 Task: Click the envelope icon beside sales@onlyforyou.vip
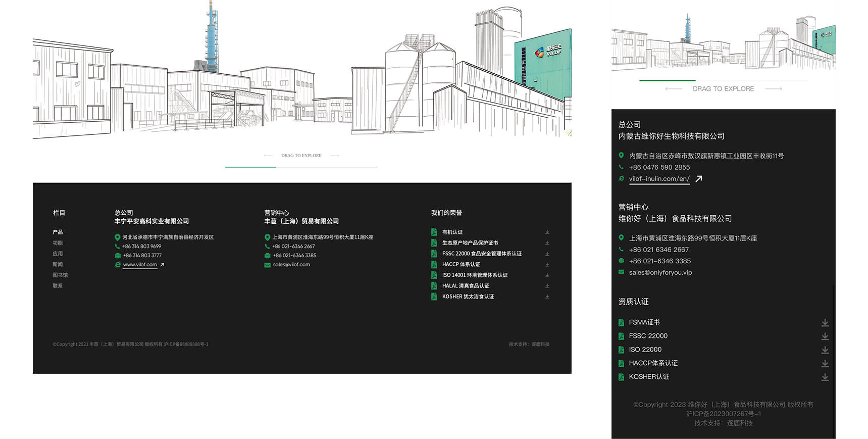(x=621, y=272)
